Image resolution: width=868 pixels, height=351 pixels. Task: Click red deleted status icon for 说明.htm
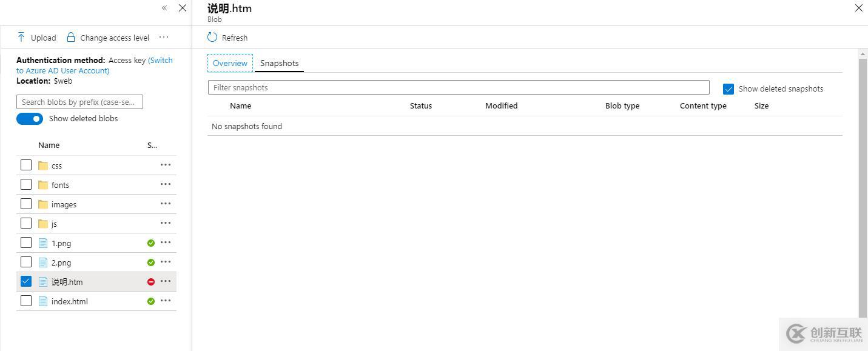[151, 282]
